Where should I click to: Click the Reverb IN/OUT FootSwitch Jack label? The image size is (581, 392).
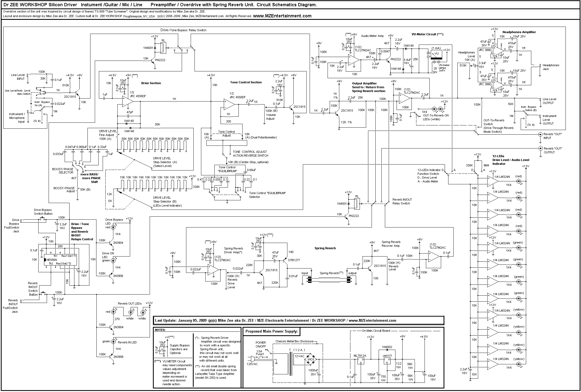[x=11, y=306]
